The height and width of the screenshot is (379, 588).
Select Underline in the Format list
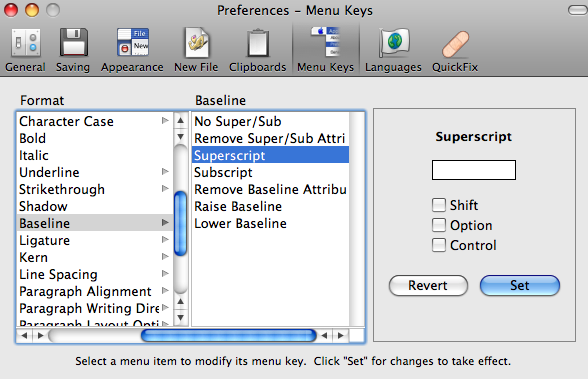pyautogui.click(x=95, y=172)
